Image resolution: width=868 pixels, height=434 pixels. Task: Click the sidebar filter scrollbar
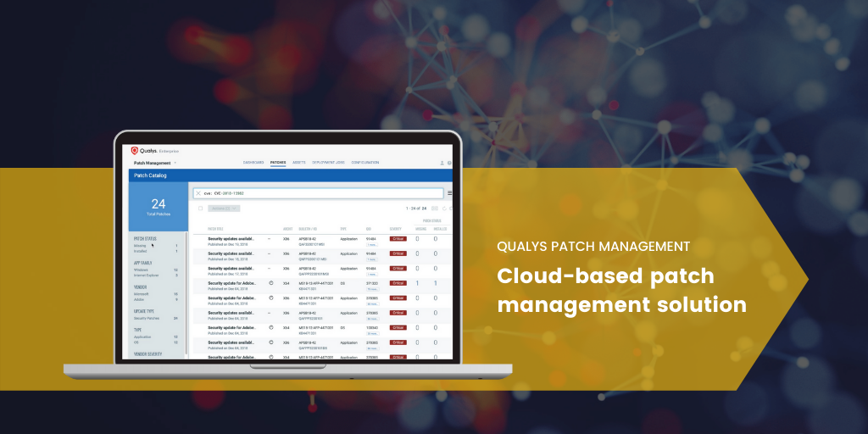186,293
